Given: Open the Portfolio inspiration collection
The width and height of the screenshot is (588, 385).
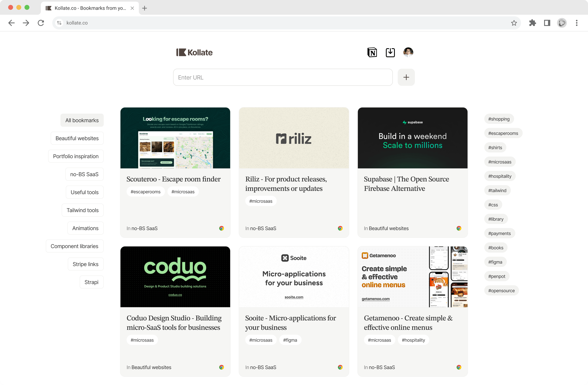Looking at the screenshot, I should click(76, 156).
